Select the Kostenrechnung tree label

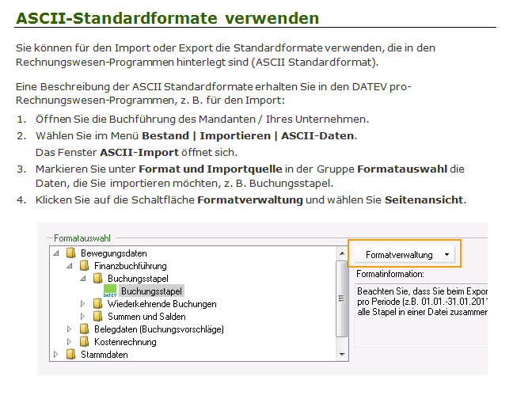pos(125,342)
